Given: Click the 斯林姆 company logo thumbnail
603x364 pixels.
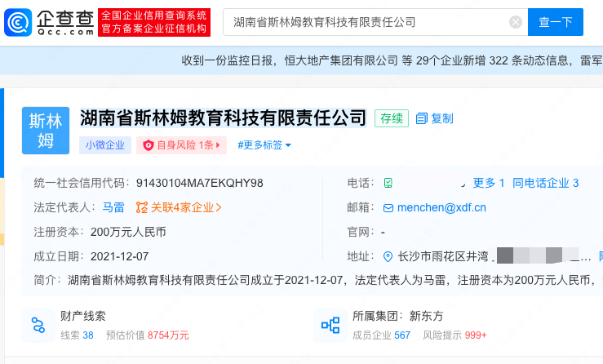Looking at the screenshot, I should click(46, 131).
